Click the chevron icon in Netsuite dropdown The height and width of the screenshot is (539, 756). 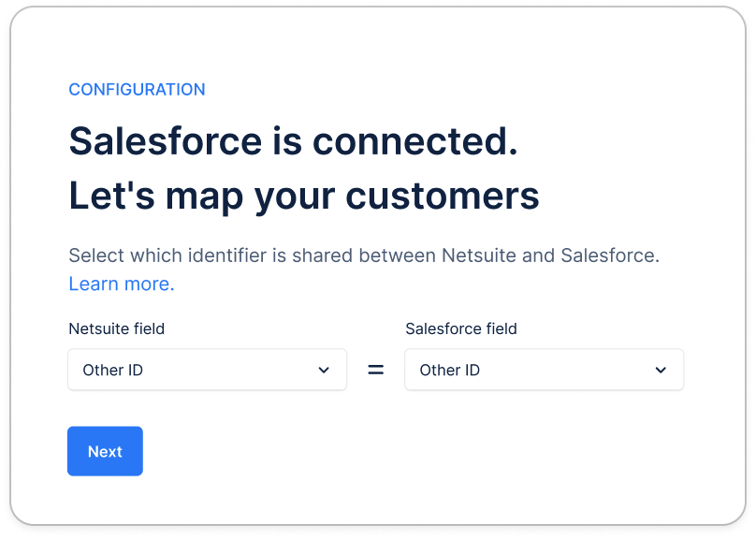point(324,370)
